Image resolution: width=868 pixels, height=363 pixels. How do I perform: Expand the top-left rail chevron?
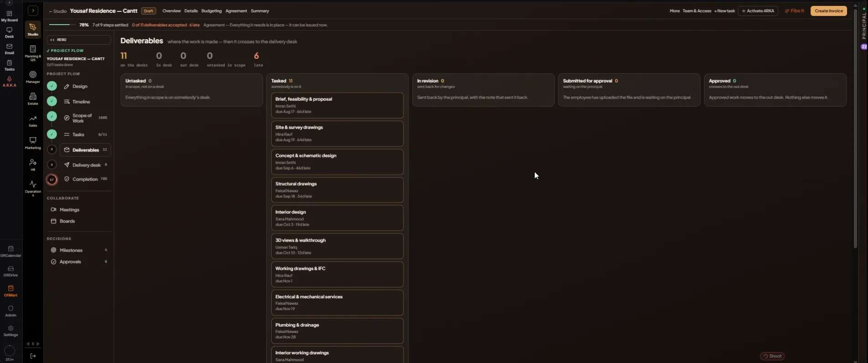9,3
